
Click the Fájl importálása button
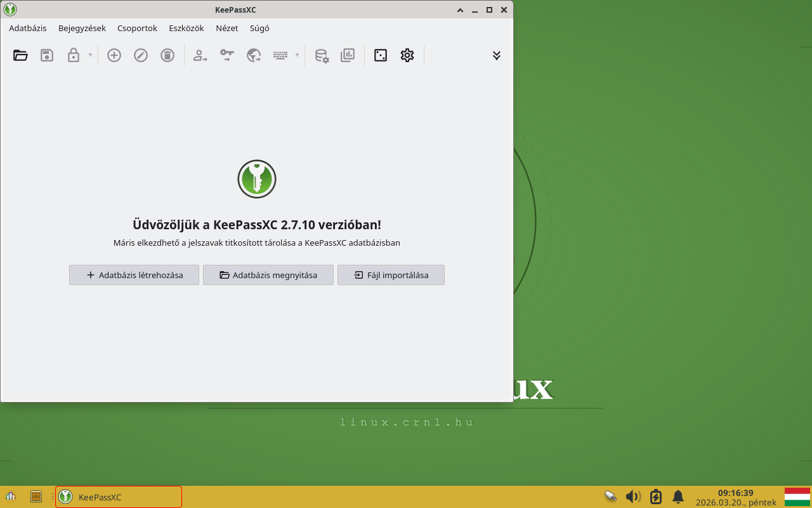[391, 275]
